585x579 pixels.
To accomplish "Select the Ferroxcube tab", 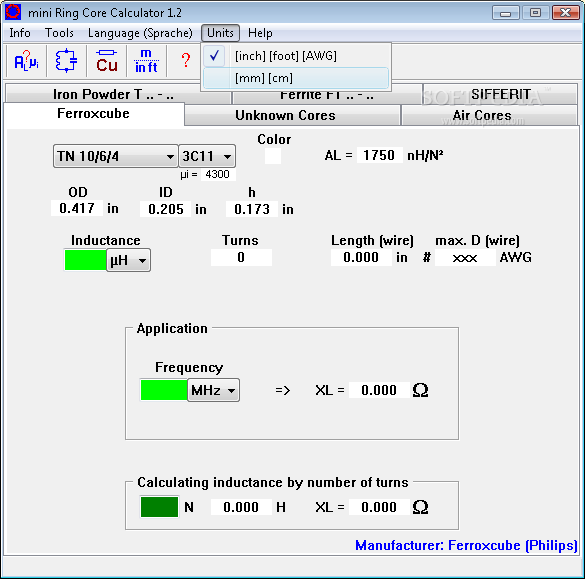I will pyautogui.click(x=93, y=113).
